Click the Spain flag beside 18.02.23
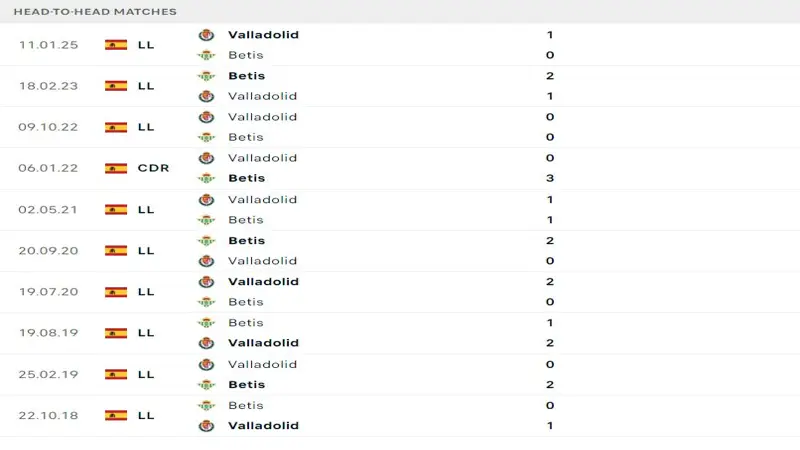800x450 pixels. tap(116, 86)
